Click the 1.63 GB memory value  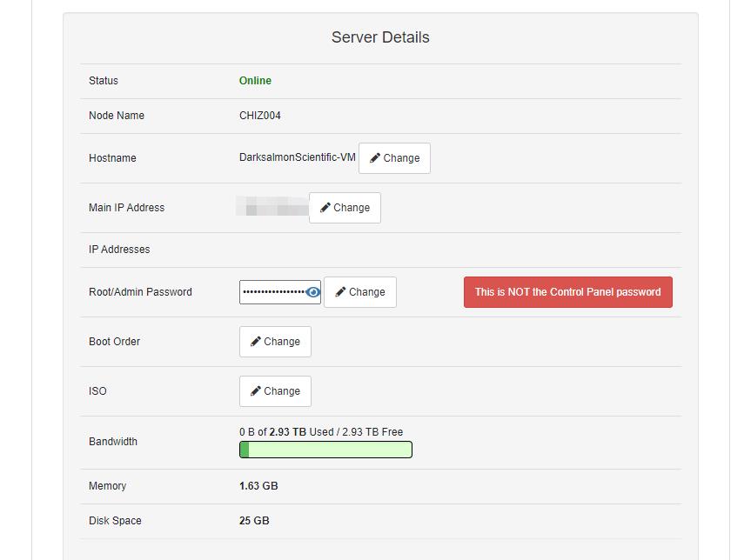click(x=258, y=486)
